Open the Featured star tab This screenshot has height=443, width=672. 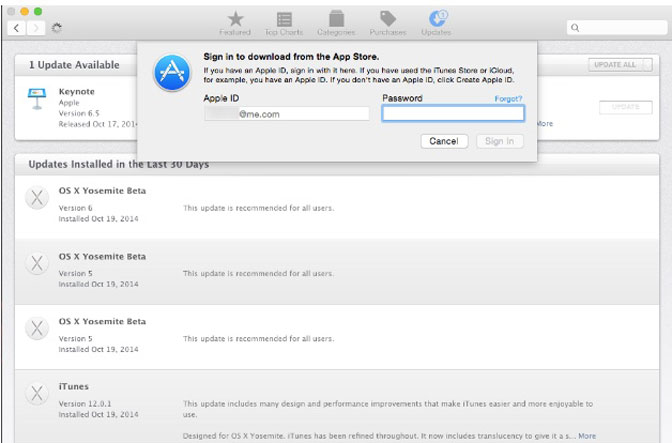click(235, 24)
